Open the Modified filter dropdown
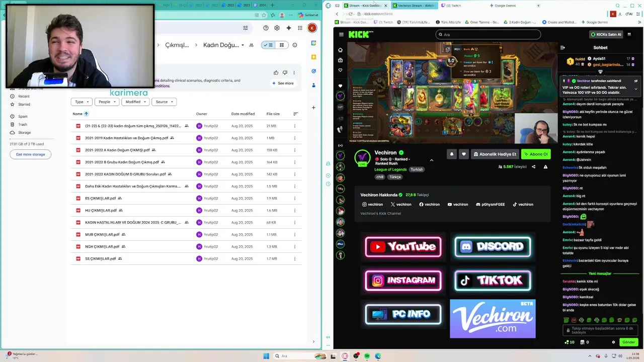The width and height of the screenshot is (644, 362). tap(135, 102)
